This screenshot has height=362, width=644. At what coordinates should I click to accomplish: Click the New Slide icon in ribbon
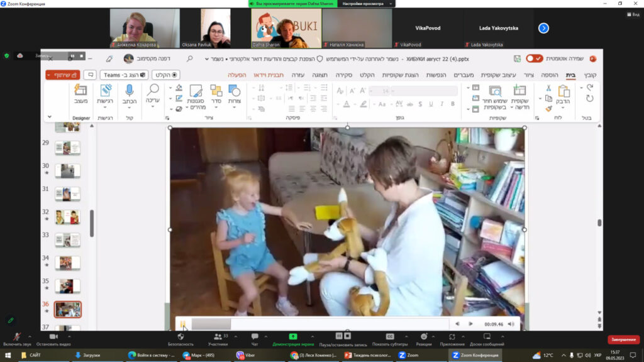click(x=519, y=91)
